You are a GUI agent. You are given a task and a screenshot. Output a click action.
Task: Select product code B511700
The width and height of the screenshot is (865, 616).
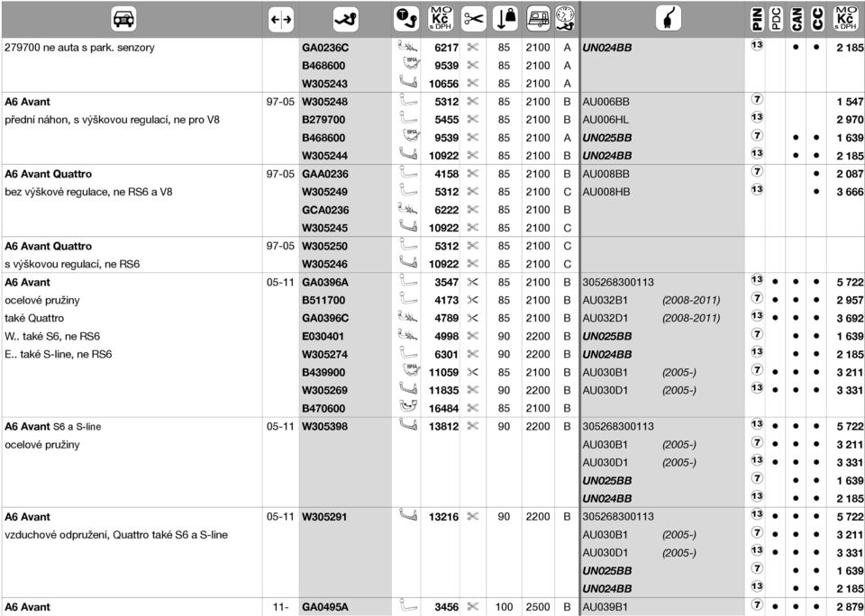click(x=323, y=300)
